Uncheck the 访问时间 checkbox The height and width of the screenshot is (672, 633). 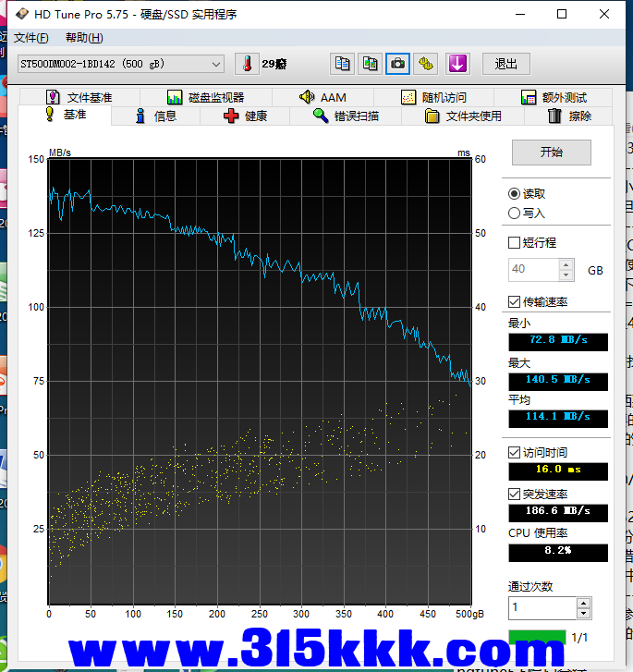[x=515, y=452]
